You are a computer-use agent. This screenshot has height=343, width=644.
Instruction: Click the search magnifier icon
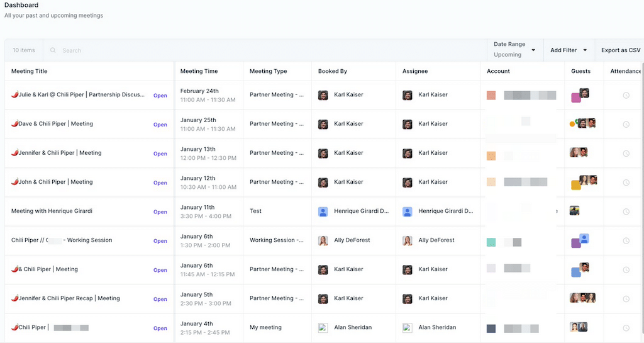coord(53,50)
